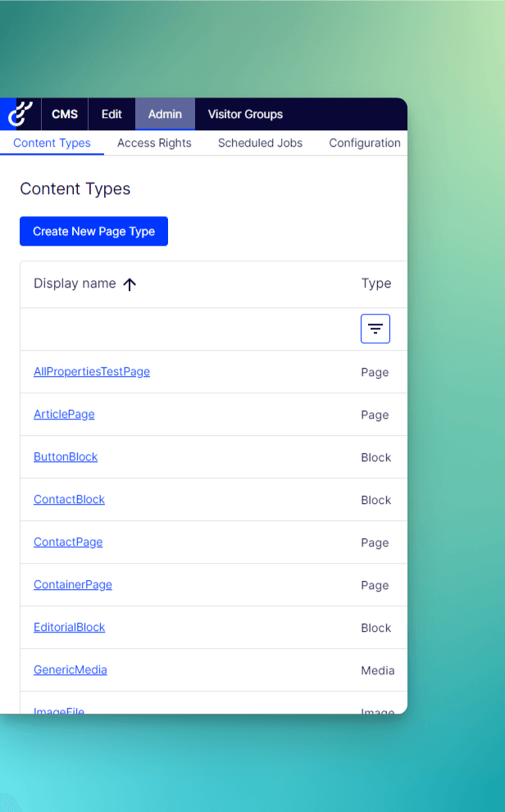
Task: Open the AllPropertiesTestPage content type link
Action: (92, 371)
